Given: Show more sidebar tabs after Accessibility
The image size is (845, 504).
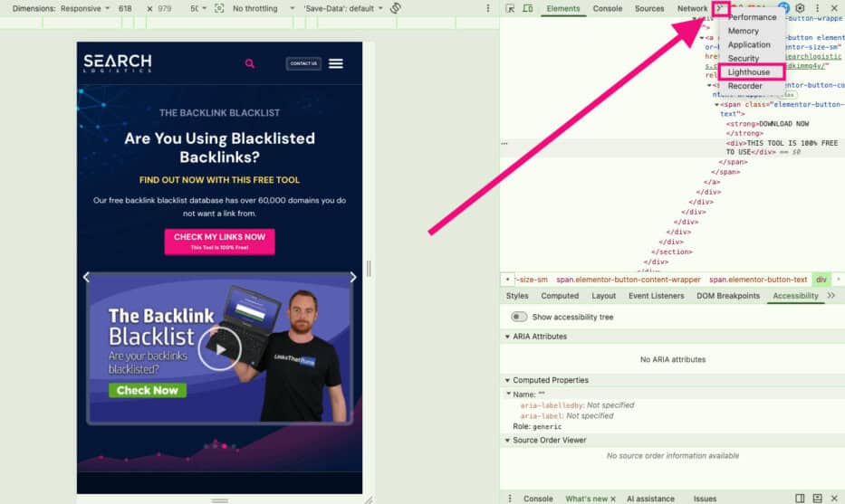Looking at the screenshot, I should [831, 296].
